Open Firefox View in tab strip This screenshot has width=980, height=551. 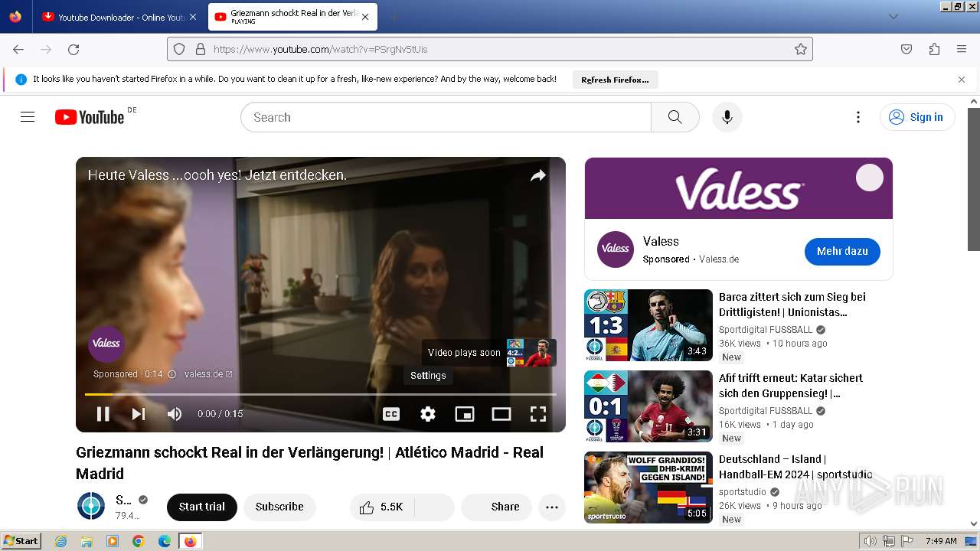tap(15, 17)
